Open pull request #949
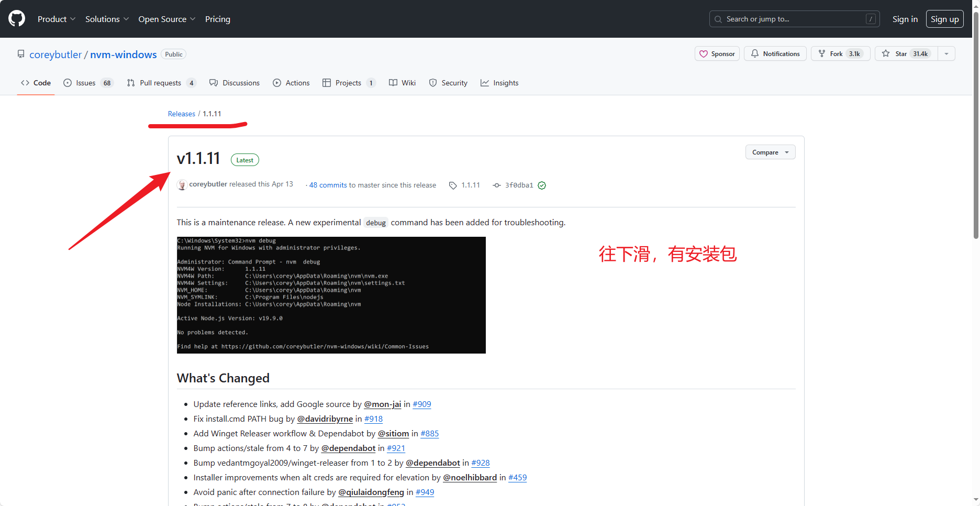Screen dimensions: 980x506 pos(425,492)
